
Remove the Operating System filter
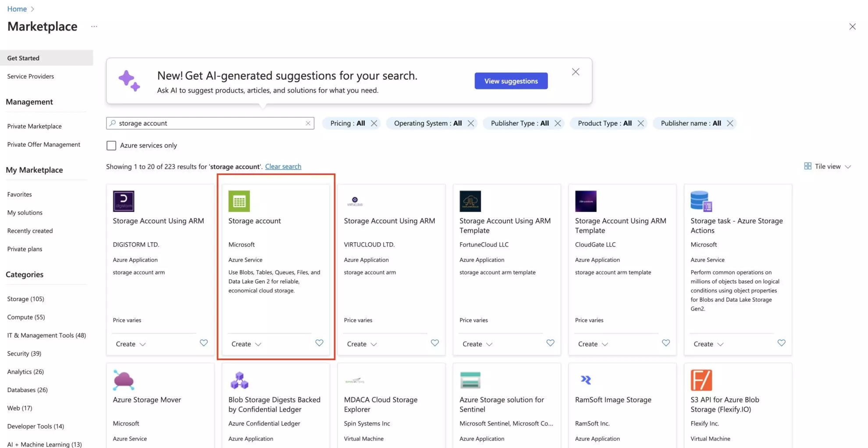(471, 123)
